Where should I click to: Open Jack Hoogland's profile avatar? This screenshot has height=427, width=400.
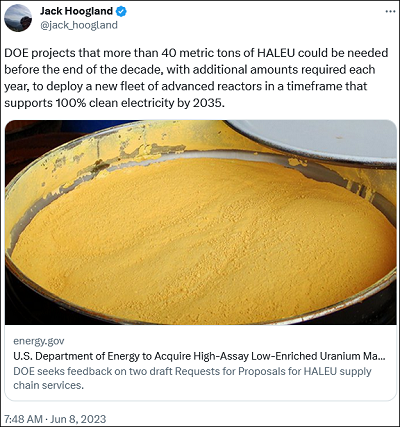pyautogui.click(x=18, y=18)
